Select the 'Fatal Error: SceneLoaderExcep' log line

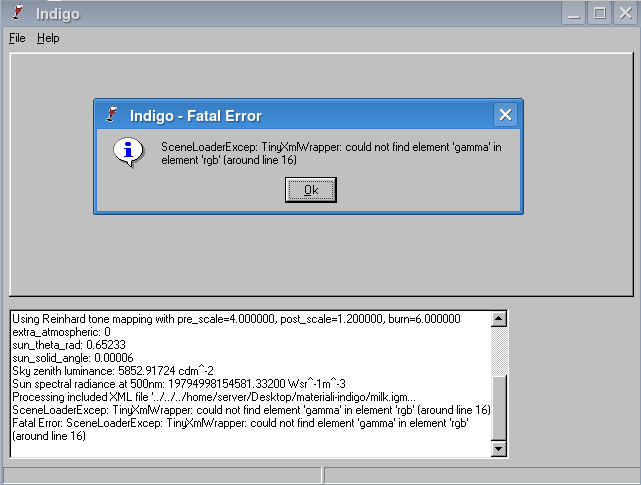[x=250, y=423]
